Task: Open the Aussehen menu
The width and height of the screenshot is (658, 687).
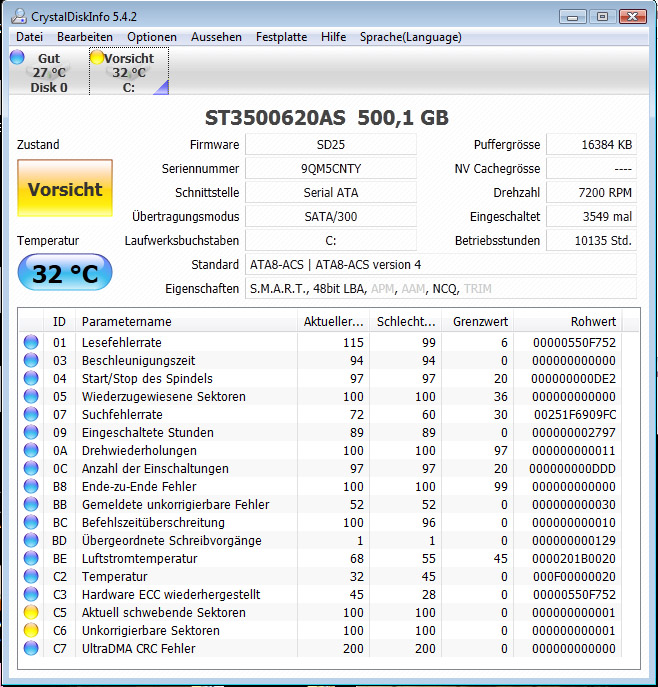Action: tap(216, 37)
